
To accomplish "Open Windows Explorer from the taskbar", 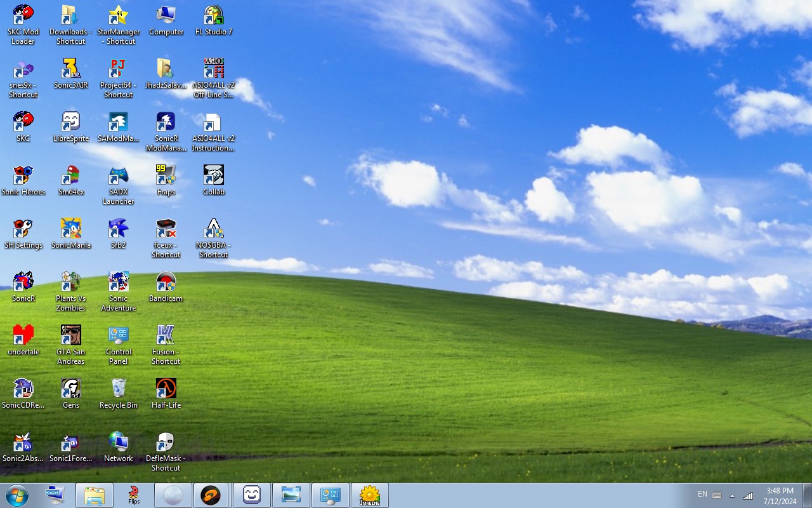I will coord(95,495).
